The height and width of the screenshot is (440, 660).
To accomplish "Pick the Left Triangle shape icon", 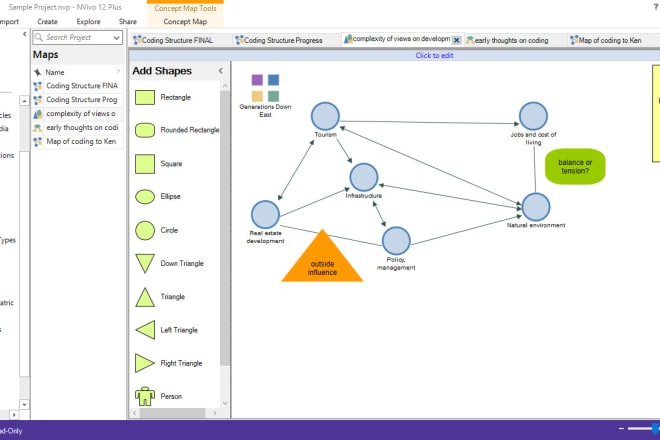I will pyautogui.click(x=145, y=330).
